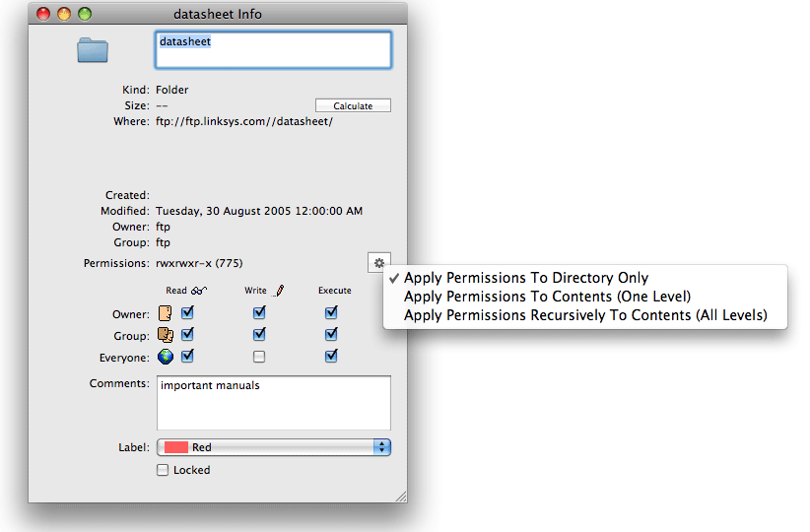Screen dimensions: 810x532
Task: Click the blue folder icon
Action: tap(93, 49)
